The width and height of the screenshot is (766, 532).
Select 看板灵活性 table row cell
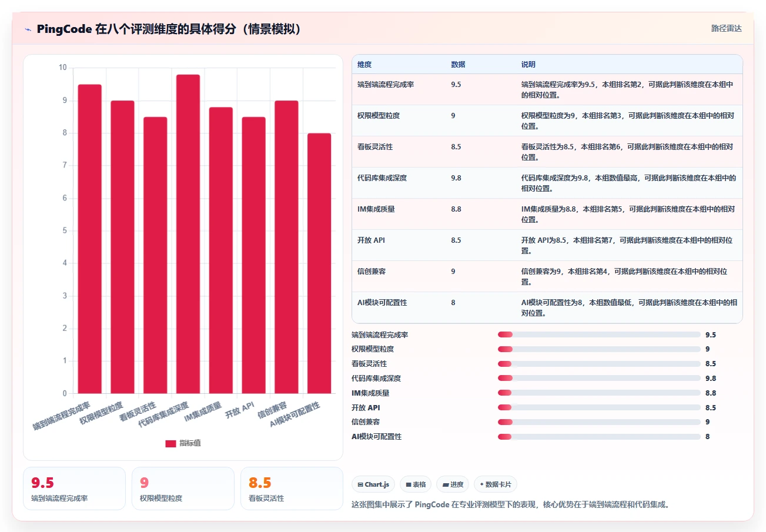375,147
